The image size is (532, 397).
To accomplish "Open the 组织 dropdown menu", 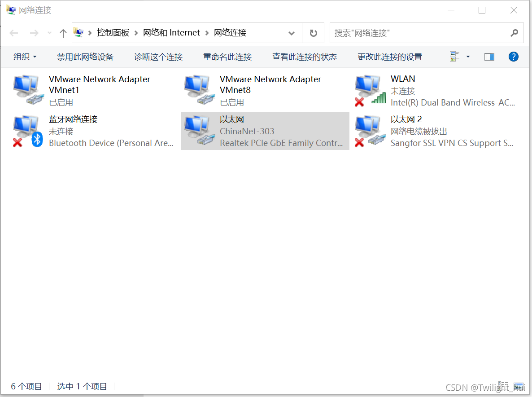I will pyautogui.click(x=25, y=57).
